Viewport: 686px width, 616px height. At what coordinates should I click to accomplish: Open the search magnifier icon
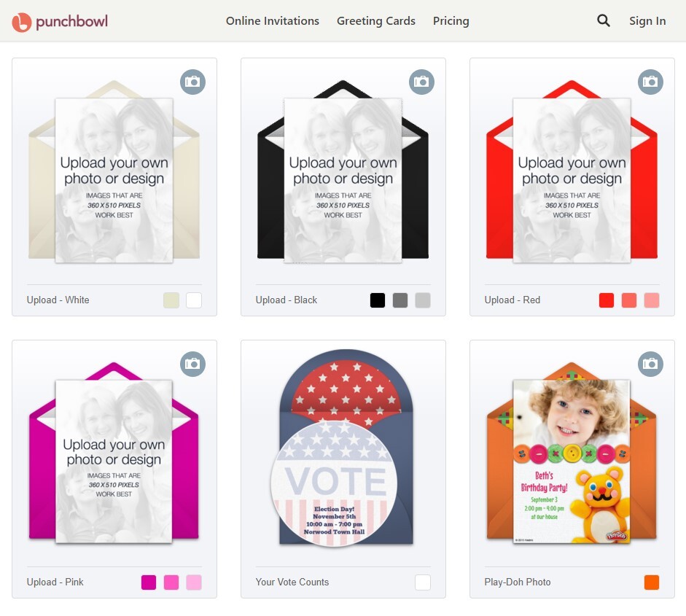click(604, 21)
